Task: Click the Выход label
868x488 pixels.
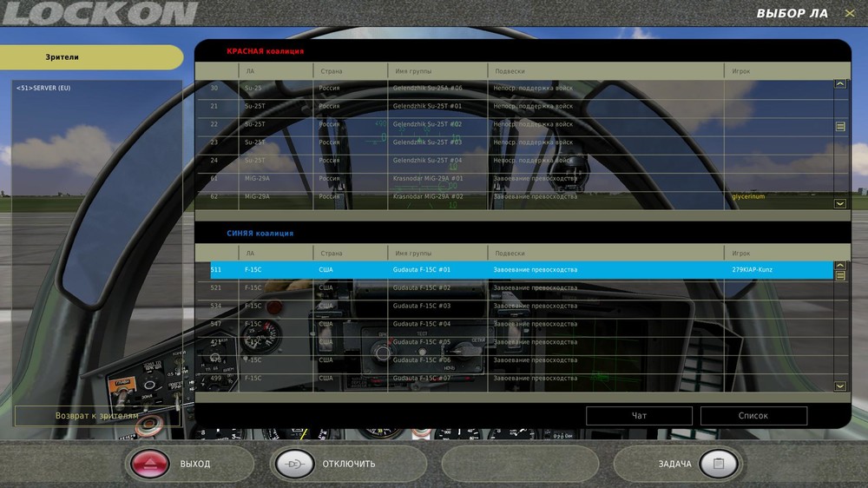Action: (x=194, y=465)
